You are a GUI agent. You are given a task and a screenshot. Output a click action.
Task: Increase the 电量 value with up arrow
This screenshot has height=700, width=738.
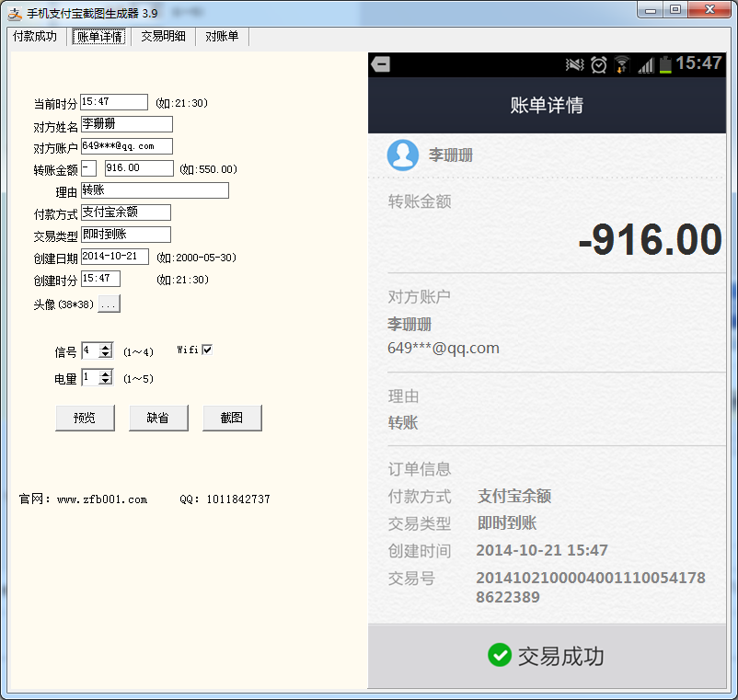click(x=106, y=374)
